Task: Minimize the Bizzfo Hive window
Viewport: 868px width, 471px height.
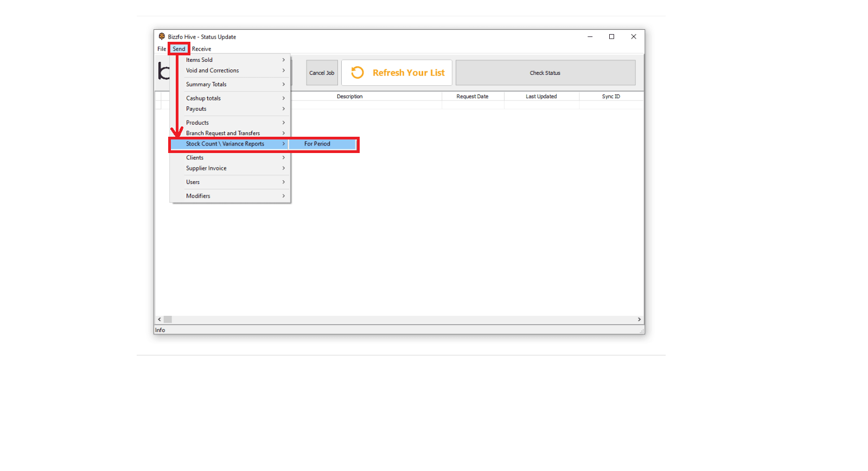Action: pos(590,37)
